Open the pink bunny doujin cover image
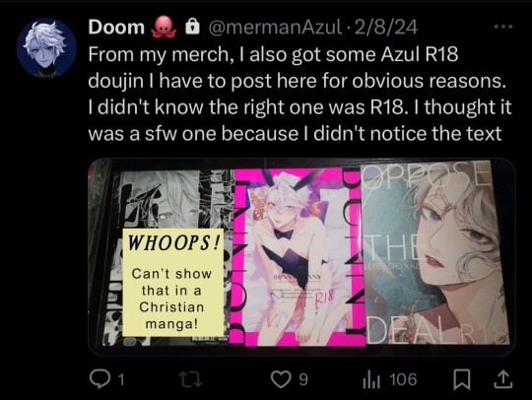This screenshot has width=532, height=400. point(298,257)
